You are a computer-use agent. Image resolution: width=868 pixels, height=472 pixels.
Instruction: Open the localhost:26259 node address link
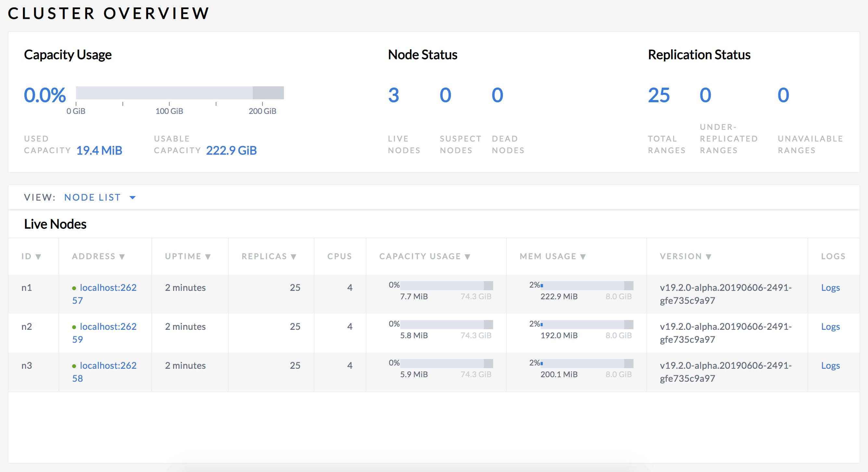point(108,333)
